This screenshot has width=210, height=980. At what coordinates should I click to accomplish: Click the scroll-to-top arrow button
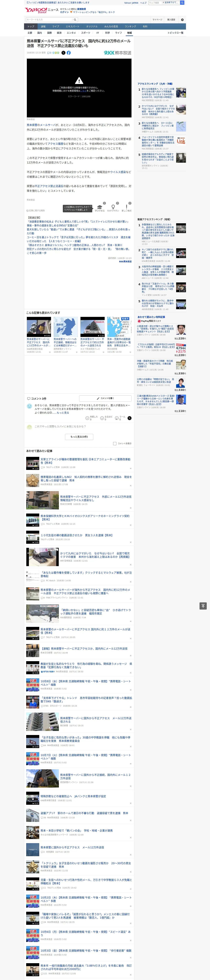(x=203, y=606)
